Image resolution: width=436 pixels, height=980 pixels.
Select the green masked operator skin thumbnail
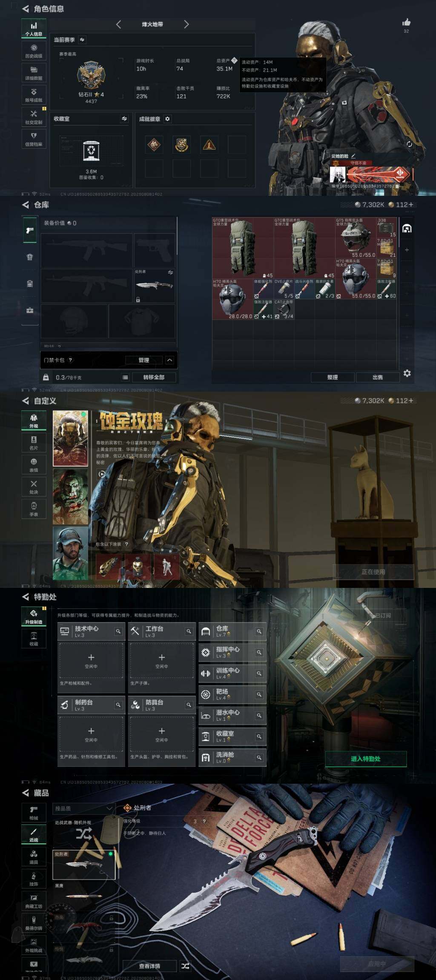tap(70, 497)
